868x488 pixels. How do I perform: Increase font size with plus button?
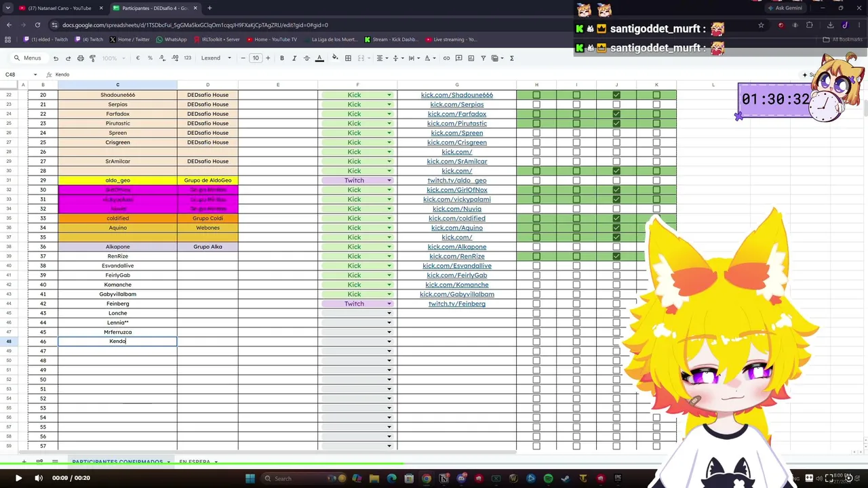click(x=268, y=58)
